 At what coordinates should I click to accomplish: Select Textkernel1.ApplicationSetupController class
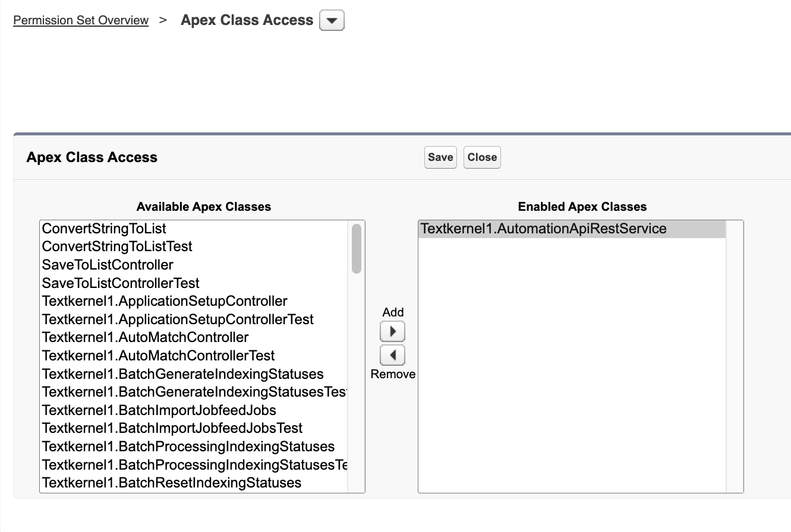coord(194,301)
